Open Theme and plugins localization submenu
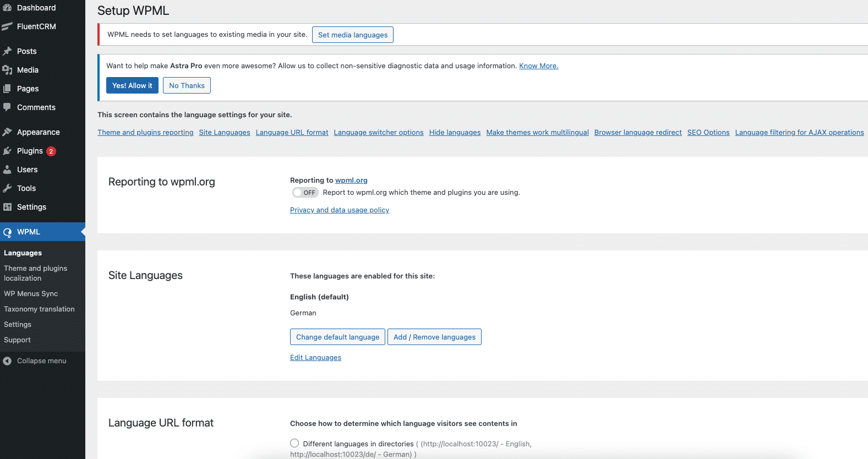The width and height of the screenshot is (868, 459). pos(35,273)
